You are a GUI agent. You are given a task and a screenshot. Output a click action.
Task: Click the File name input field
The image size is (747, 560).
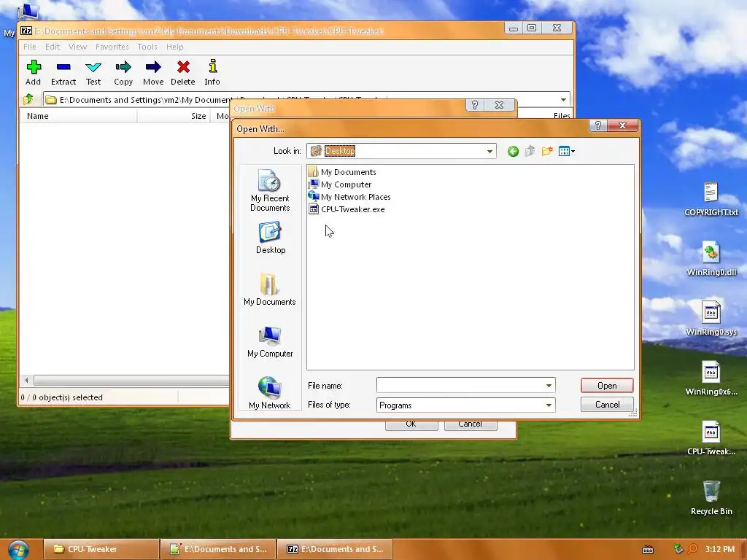tap(460, 385)
